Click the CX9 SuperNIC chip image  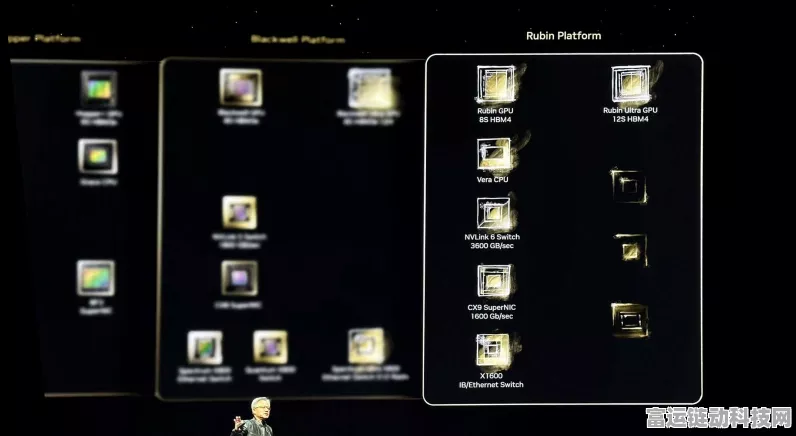494,281
